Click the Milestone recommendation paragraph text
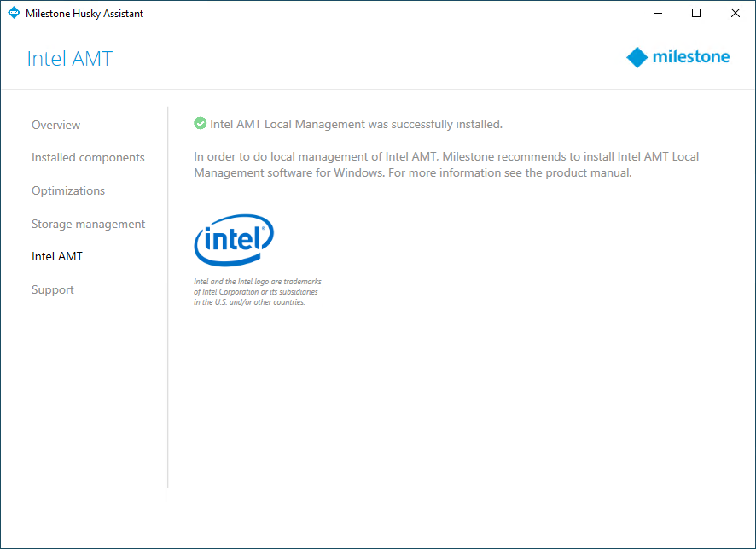Screen dimensions: 756x549 tap(446, 165)
